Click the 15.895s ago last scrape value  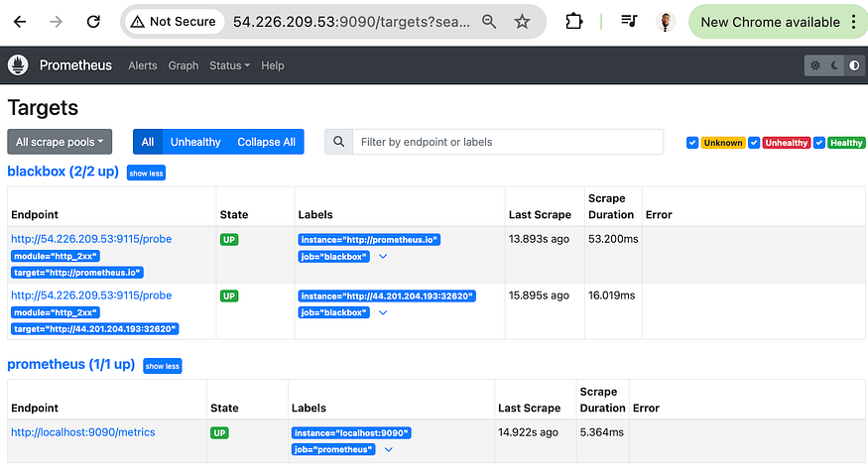tap(539, 296)
